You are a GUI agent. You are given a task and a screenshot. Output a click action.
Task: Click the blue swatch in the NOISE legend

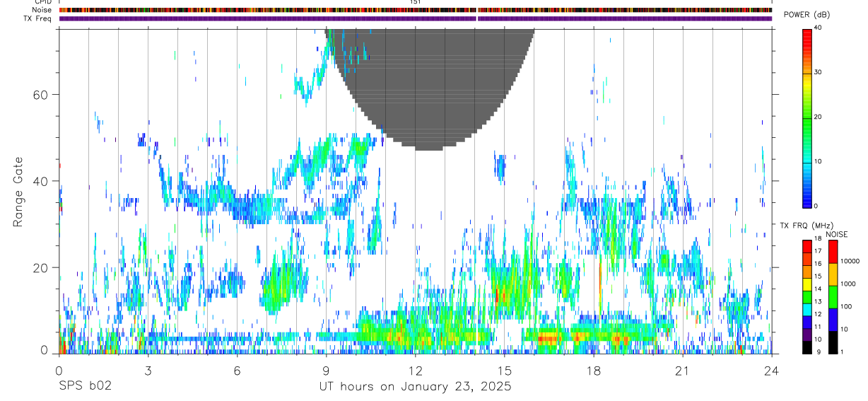coord(833,320)
